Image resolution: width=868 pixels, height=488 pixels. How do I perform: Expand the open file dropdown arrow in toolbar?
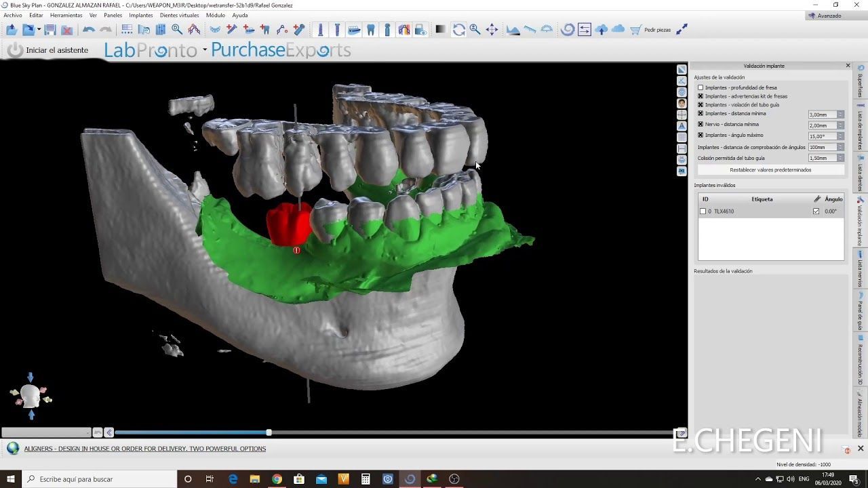coord(39,30)
